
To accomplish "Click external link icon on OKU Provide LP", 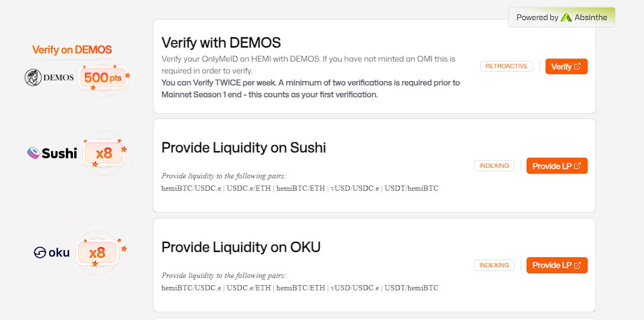I will coord(578,265).
